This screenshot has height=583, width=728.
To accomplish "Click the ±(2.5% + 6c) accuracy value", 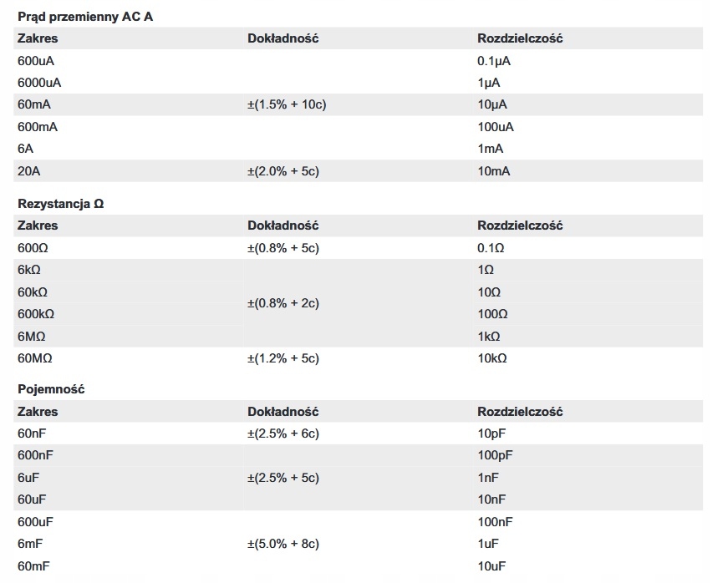I will coord(284,433).
